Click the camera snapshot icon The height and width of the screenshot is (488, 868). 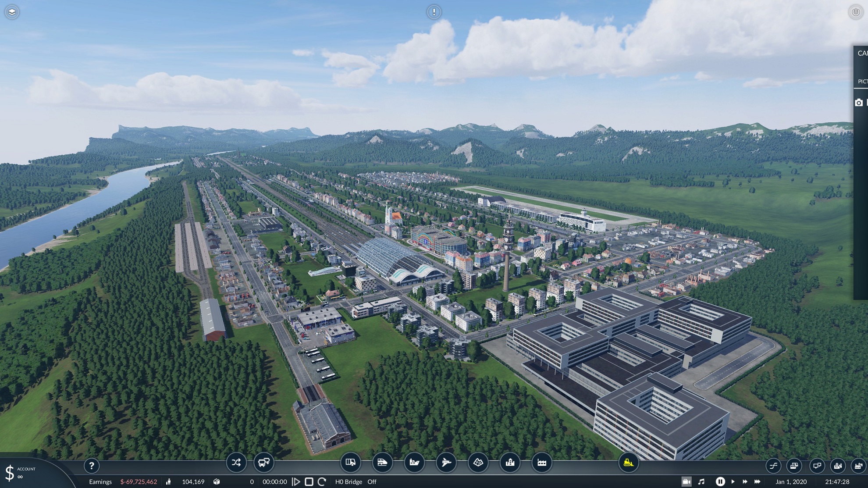coord(859,103)
